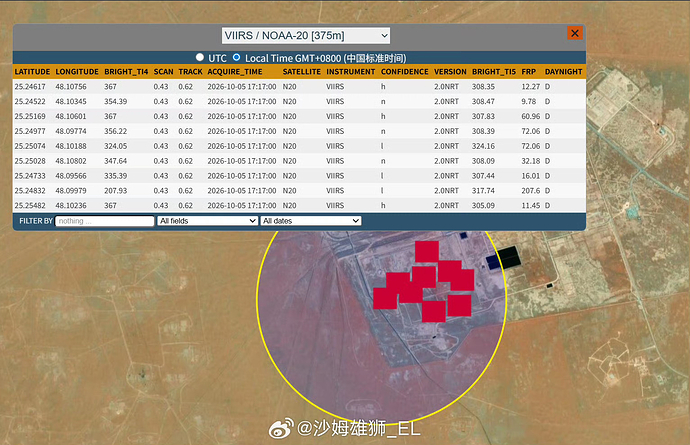Viewport: 690px width, 445px height.
Task: Click longitude value 48.09979
Action: pos(71,191)
